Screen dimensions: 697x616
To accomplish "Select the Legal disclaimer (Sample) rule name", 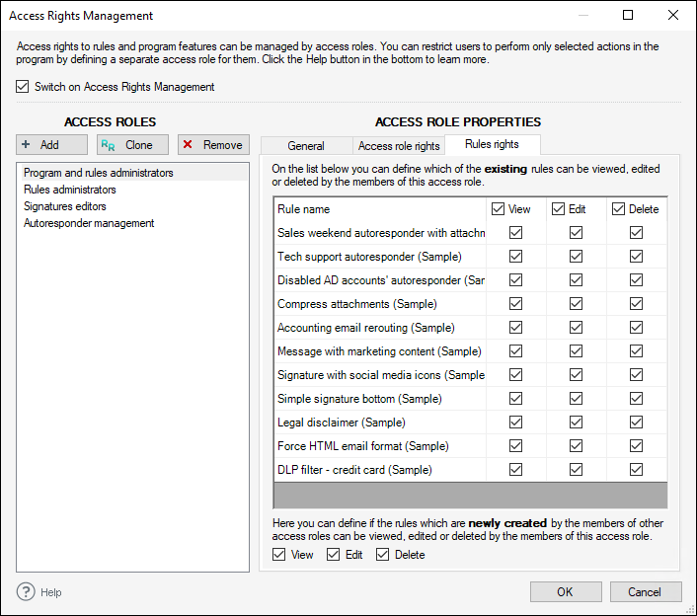I will point(342,423).
